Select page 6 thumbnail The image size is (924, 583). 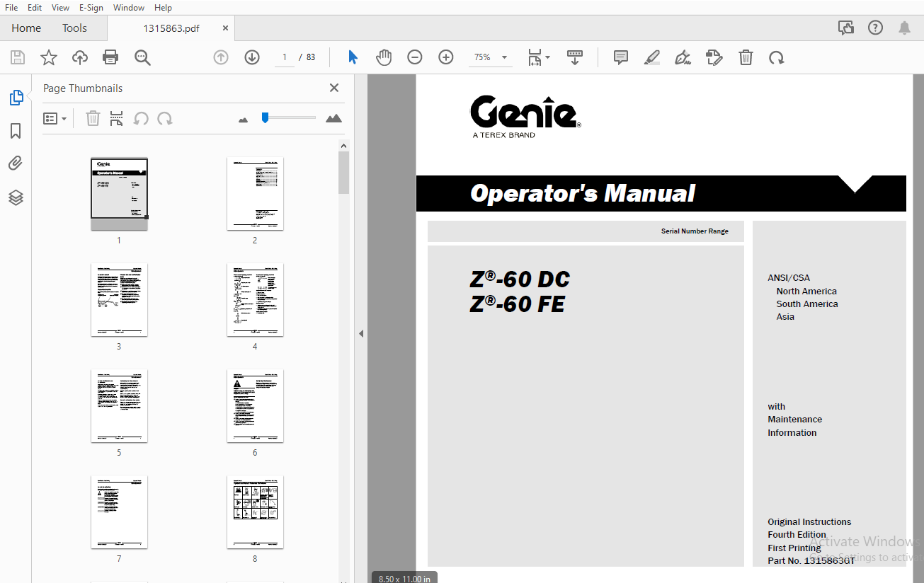coord(255,406)
